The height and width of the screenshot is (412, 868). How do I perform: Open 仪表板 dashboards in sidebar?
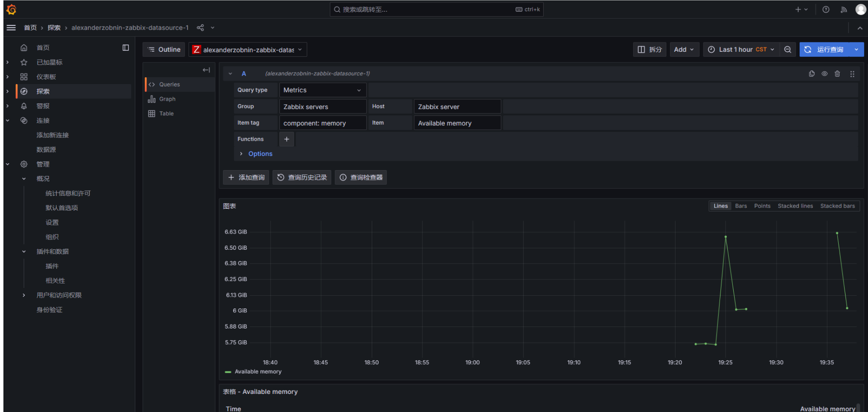[46, 77]
